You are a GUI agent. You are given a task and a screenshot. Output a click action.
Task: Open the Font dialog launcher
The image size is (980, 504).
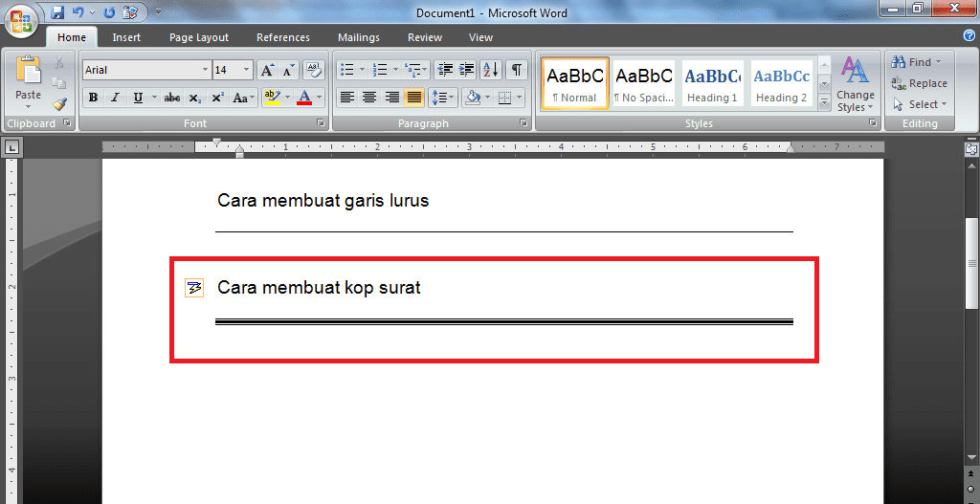(x=321, y=123)
